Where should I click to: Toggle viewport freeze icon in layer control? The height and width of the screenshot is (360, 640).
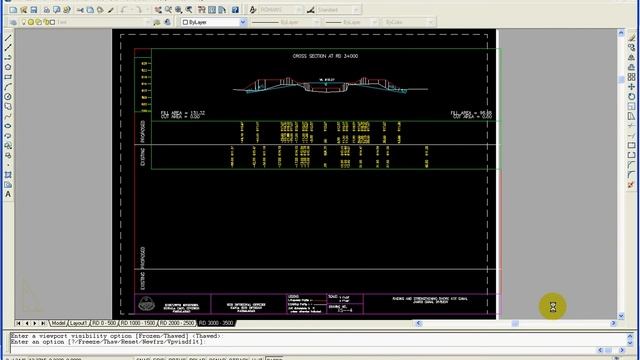pyautogui.click(x=38, y=22)
